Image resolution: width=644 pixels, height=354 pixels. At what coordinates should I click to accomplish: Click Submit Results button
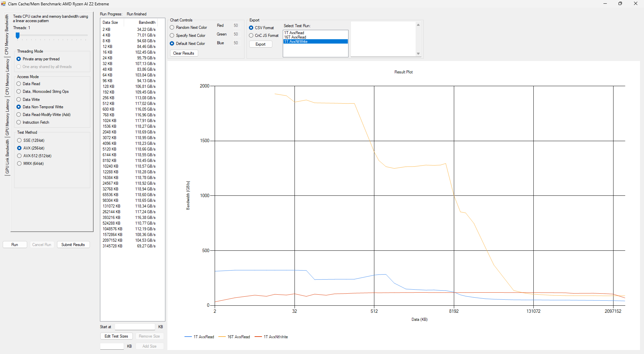tap(73, 245)
